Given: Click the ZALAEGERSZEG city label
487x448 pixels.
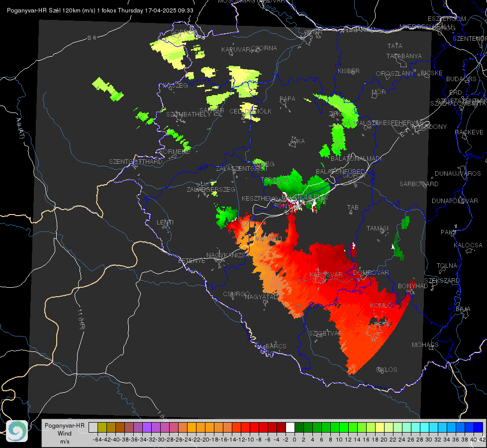Looking at the screenshot, I should (210, 189).
